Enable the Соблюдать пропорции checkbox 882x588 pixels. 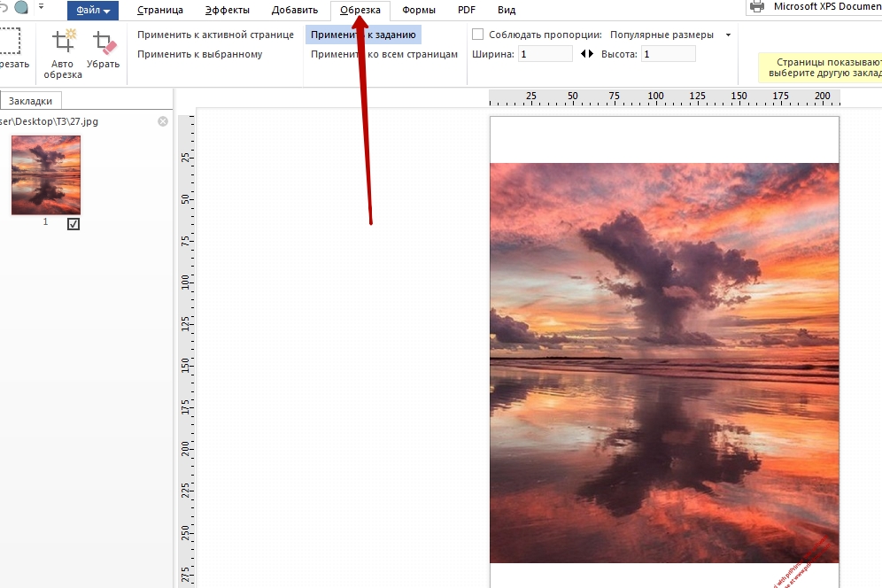[478, 35]
